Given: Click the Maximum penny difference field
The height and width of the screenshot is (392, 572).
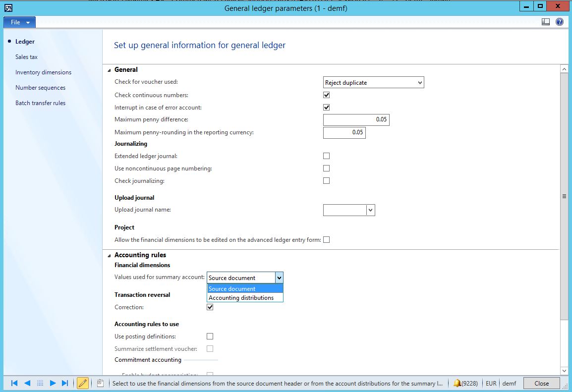Looking at the screenshot, I should pyautogui.click(x=356, y=120).
